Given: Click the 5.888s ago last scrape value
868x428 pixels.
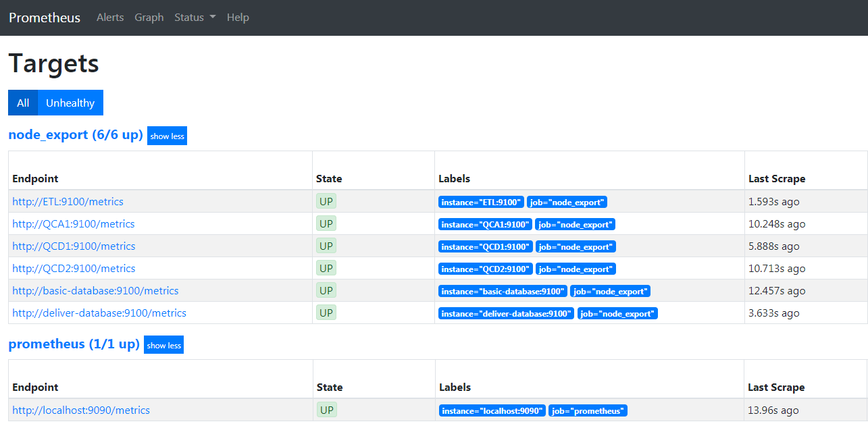Looking at the screenshot, I should tap(774, 246).
